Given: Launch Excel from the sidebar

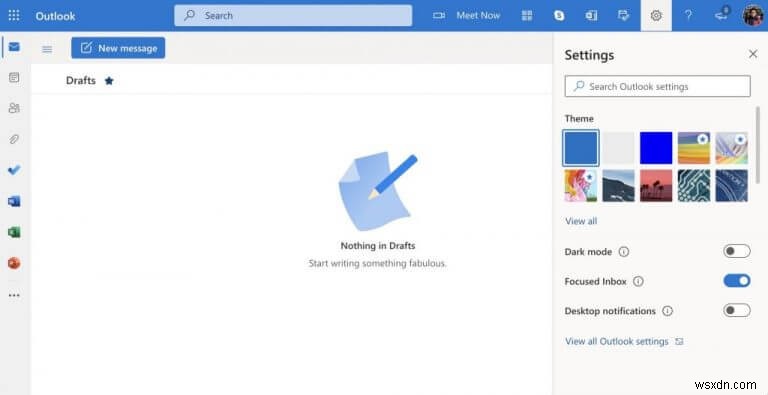Looking at the screenshot, I should (x=14, y=232).
